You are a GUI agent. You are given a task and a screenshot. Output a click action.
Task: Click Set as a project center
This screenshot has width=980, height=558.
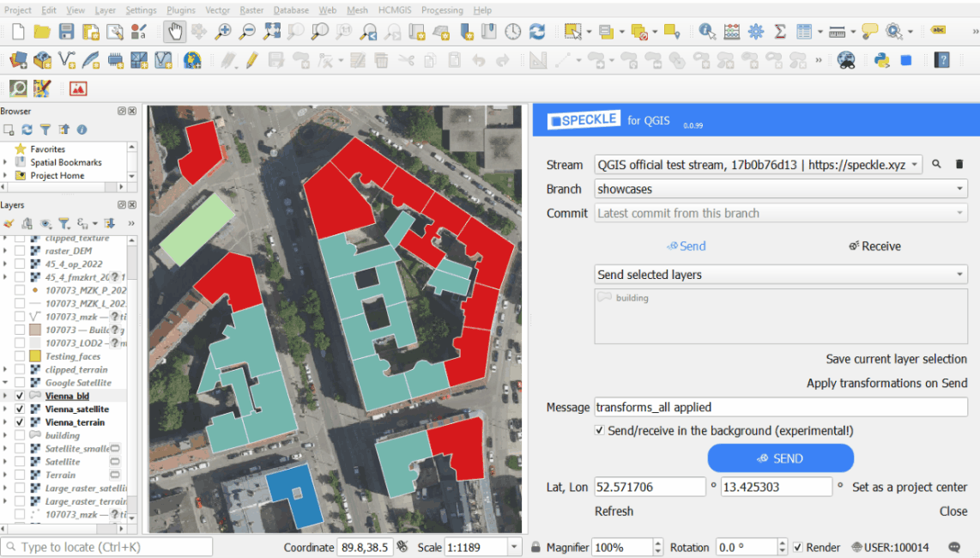click(910, 488)
